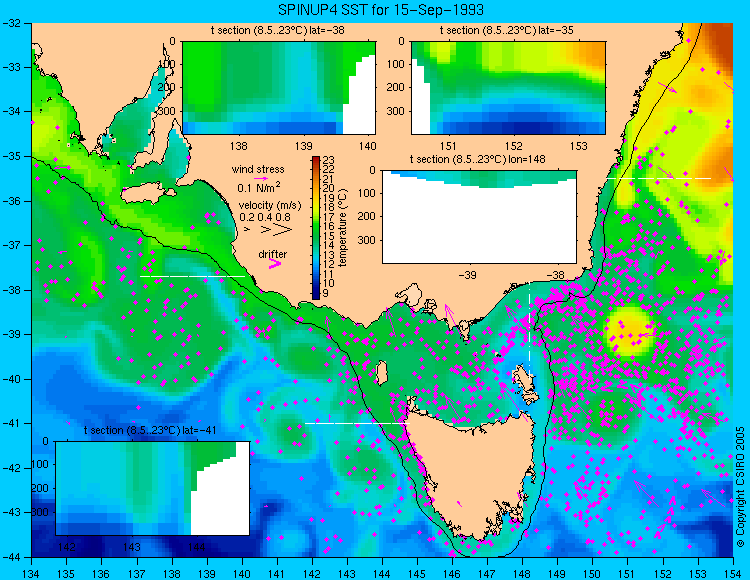The image size is (750, 580).
Task: Click the vertical temperature color bar
Action: [x=316, y=228]
